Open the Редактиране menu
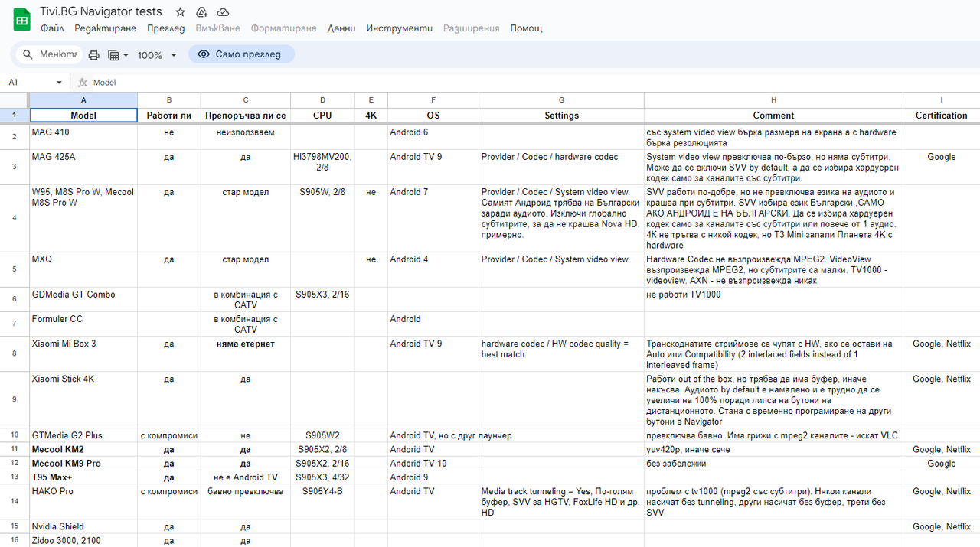The image size is (980, 547). click(x=105, y=28)
